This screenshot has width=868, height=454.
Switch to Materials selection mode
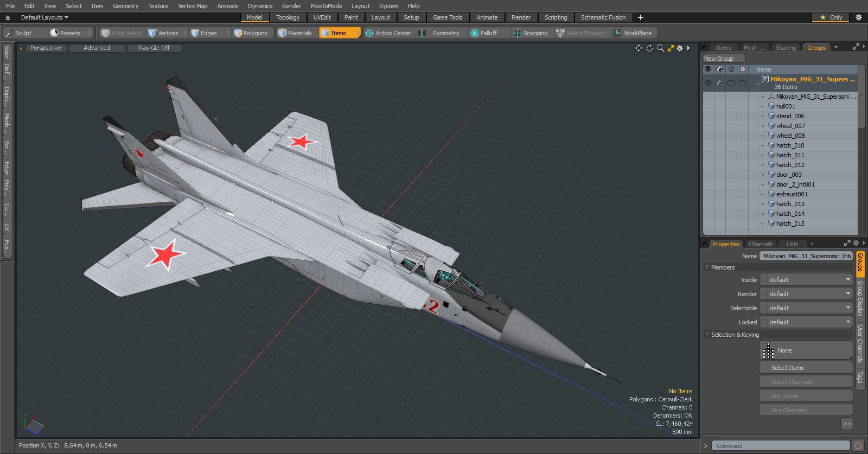[296, 33]
